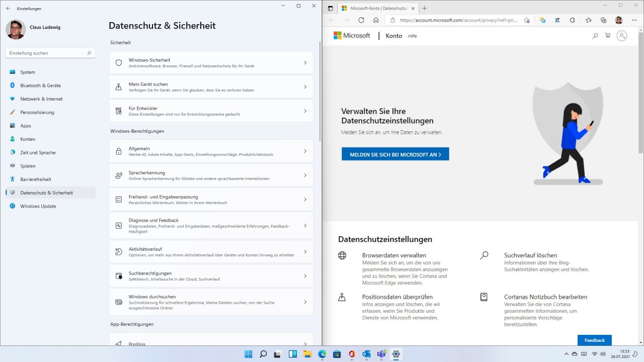Open Outlook from the taskbar
This screenshot has height=362, width=644.
pos(366,354)
